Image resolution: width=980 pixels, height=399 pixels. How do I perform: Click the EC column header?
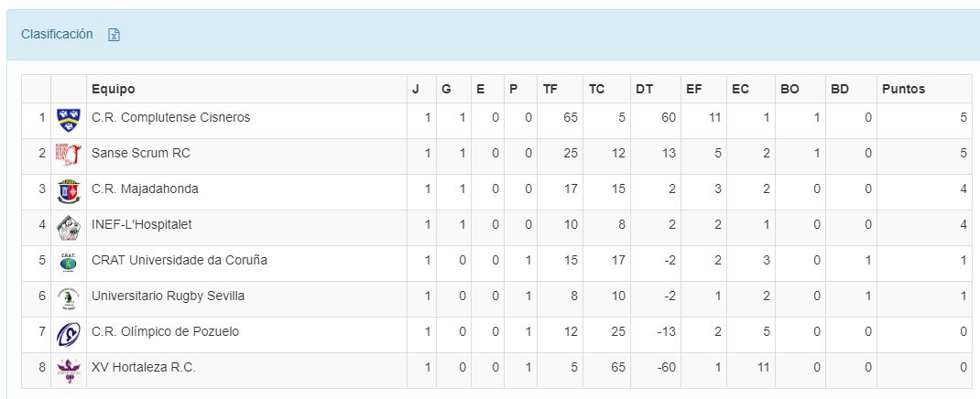click(x=740, y=89)
